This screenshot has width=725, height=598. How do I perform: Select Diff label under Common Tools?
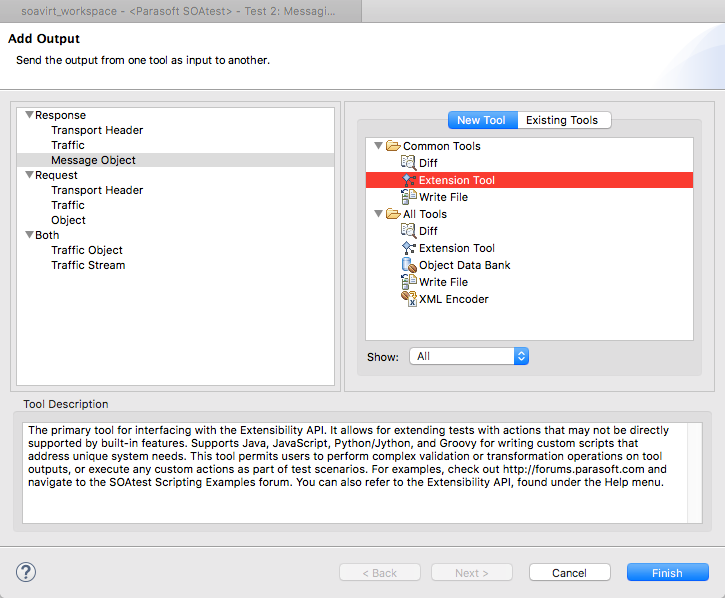428,163
